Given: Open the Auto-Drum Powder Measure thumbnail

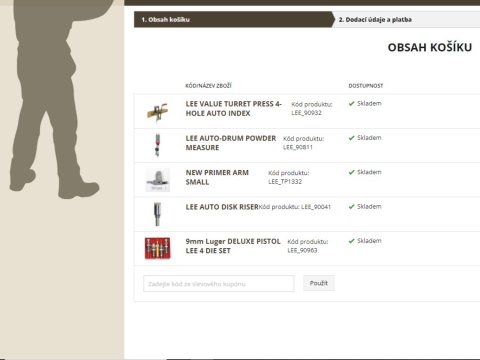Looking at the screenshot, I should [158, 145].
